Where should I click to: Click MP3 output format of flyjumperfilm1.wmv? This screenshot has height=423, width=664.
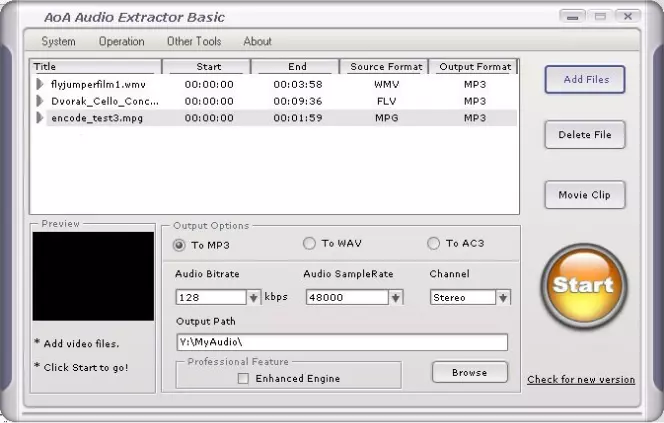pyautogui.click(x=475, y=84)
